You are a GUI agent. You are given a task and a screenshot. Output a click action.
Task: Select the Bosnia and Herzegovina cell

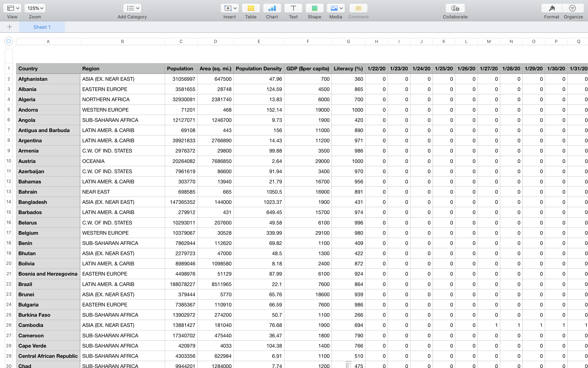pos(48,274)
